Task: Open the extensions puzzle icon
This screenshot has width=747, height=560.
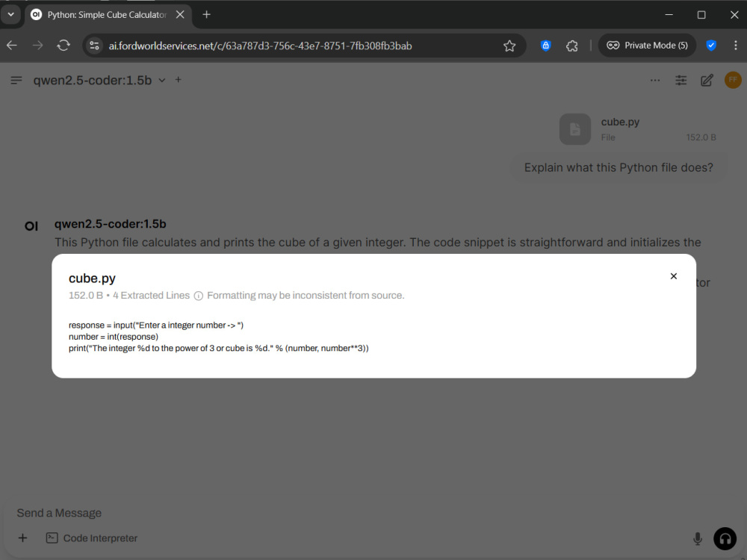Action: coord(571,46)
